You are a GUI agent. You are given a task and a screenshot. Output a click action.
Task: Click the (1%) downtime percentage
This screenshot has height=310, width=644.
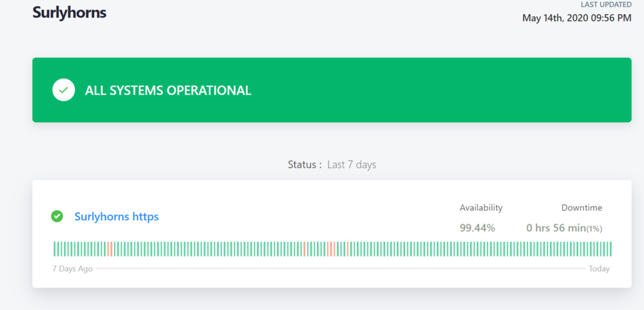click(594, 228)
